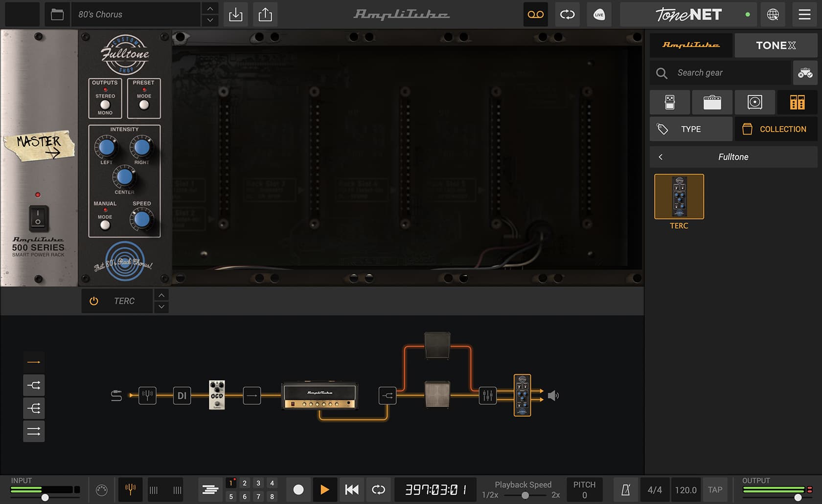The height and width of the screenshot is (504, 822).
Task: Select the COLLECTION filter tab
Action: point(776,129)
